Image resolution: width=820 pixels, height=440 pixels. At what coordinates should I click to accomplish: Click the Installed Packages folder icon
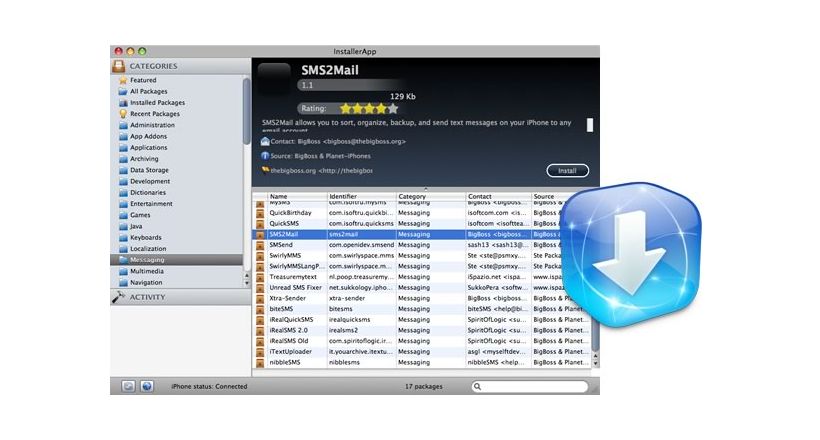[x=123, y=103]
